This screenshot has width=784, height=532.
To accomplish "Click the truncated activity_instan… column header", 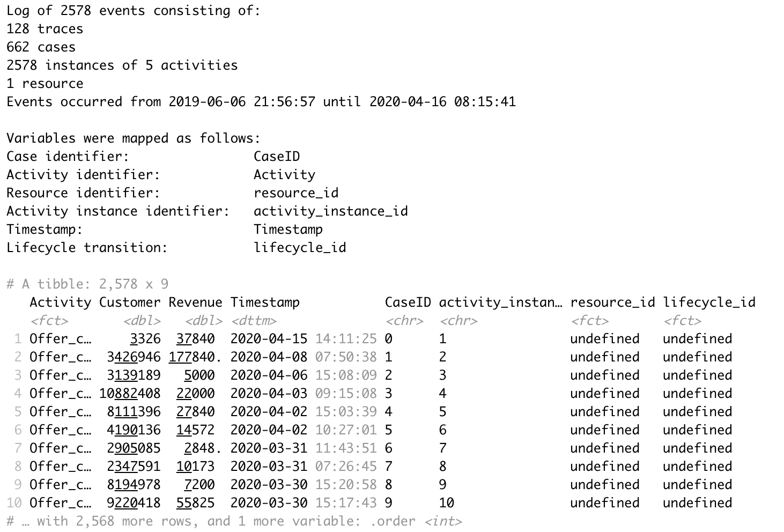I will click(x=501, y=302).
